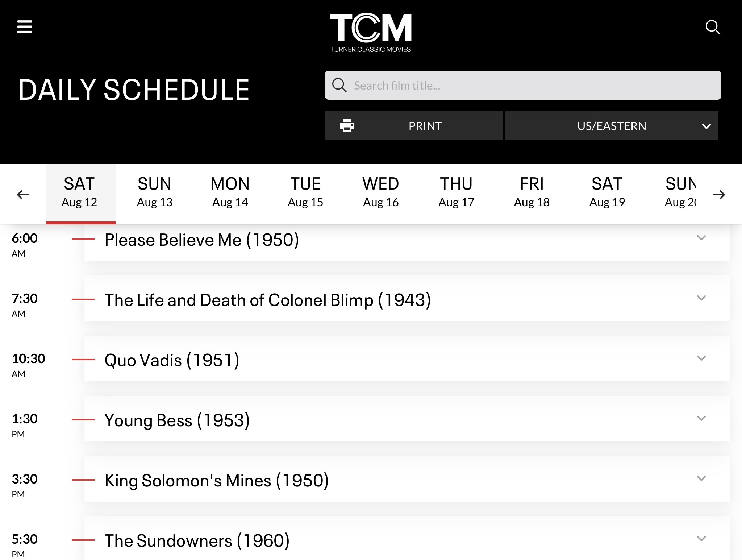Click the Search film title field
The image size is (742, 560).
coord(523,85)
